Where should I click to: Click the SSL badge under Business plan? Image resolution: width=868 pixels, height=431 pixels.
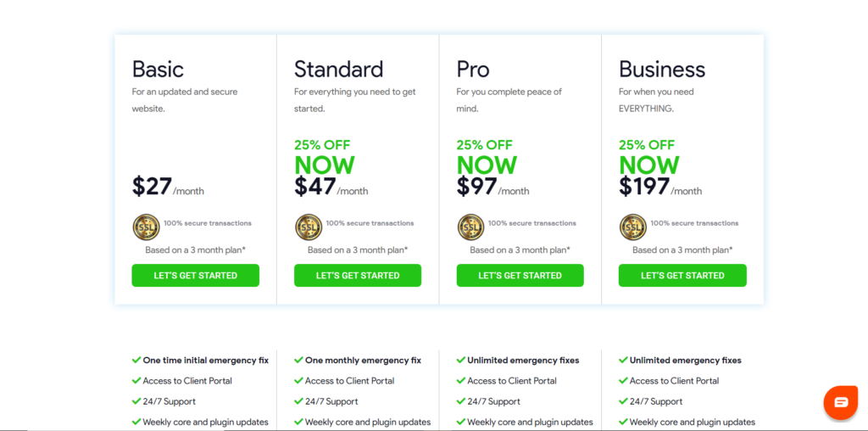click(x=632, y=227)
